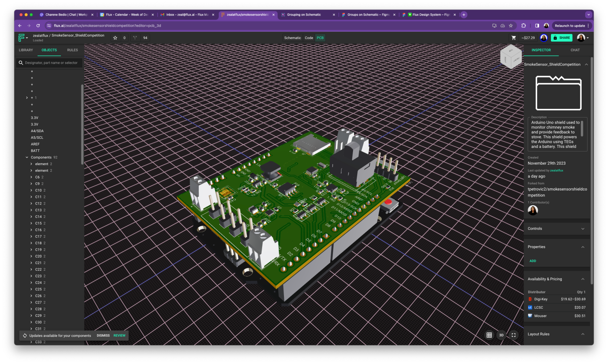Toggle the 3D view button
This screenshot has width=608, height=364.
click(501, 335)
